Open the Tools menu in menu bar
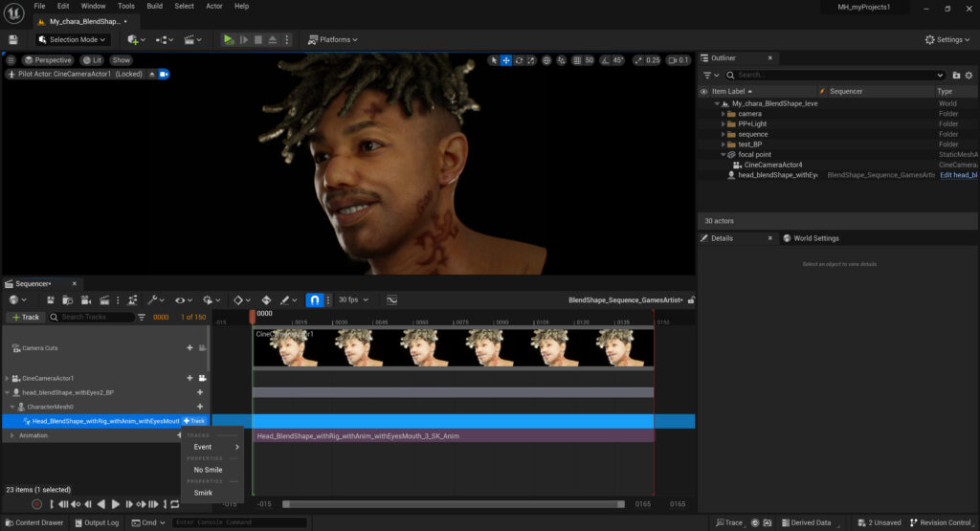Image resolution: width=980 pixels, height=531 pixels. [125, 6]
